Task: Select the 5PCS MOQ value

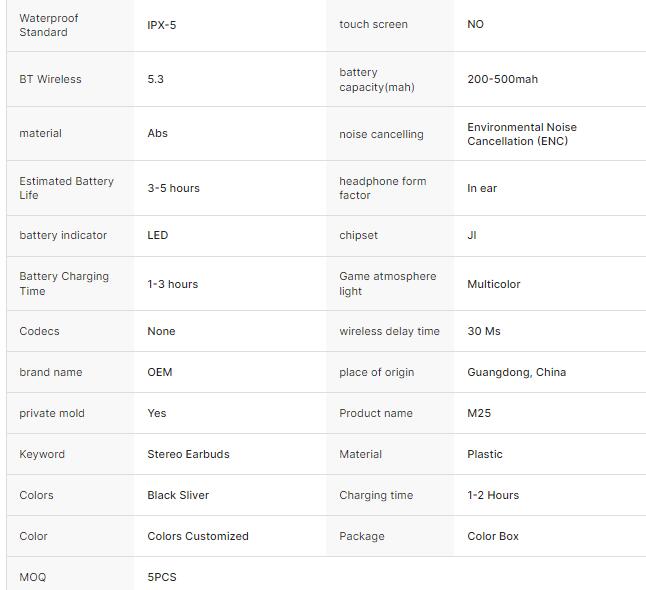Action: (162, 577)
